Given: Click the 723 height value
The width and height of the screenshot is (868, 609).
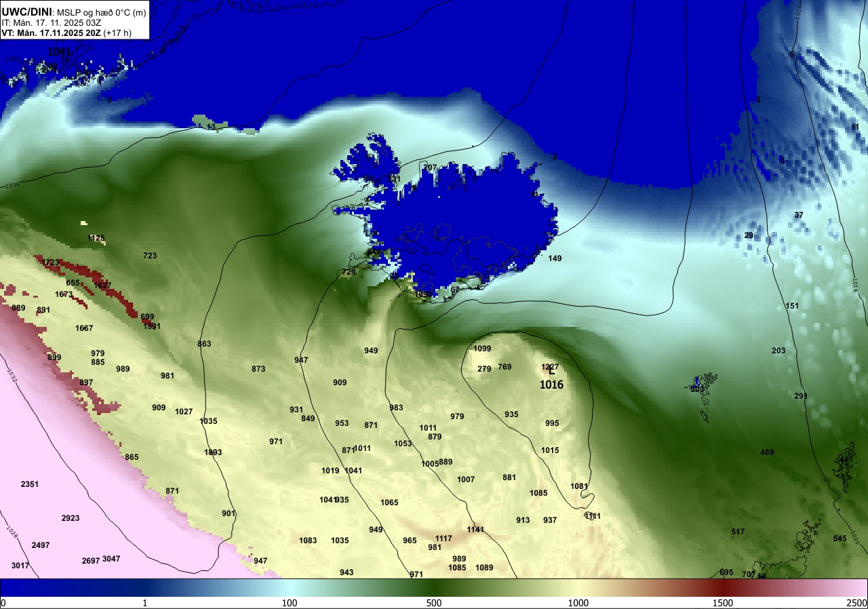Looking at the screenshot, I should [x=150, y=256].
